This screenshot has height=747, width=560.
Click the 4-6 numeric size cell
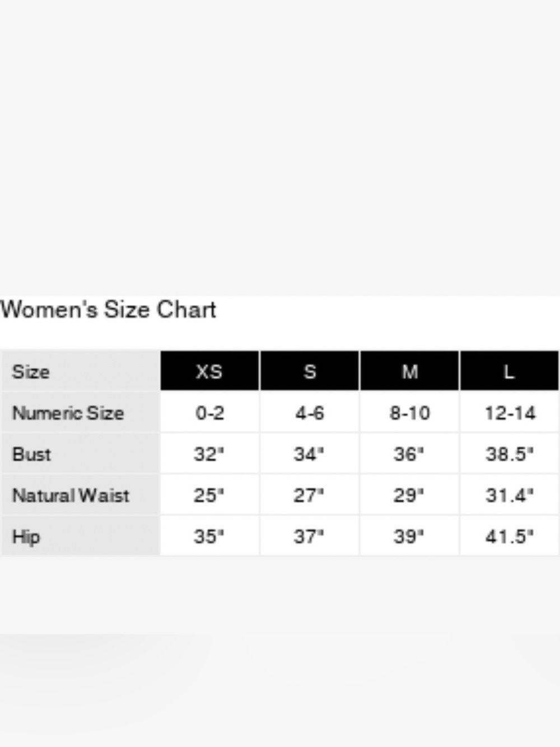[x=310, y=412]
